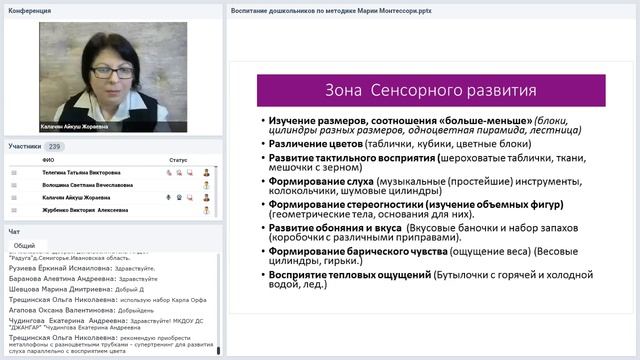Select participant Телегина Татьяна Викторовна
This screenshot has width=640, height=360.
[x=81, y=173]
